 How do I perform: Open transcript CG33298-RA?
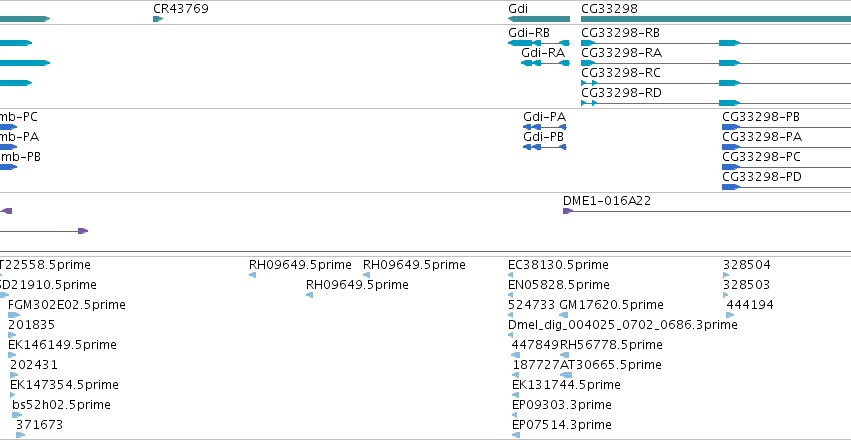tap(621, 53)
